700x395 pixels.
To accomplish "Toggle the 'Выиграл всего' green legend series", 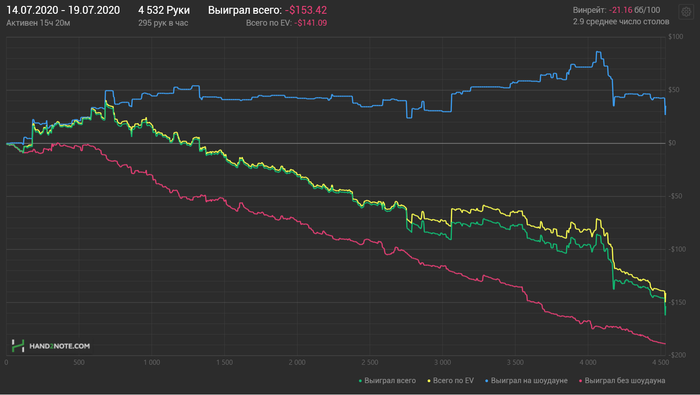I will [x=387, y=381].
